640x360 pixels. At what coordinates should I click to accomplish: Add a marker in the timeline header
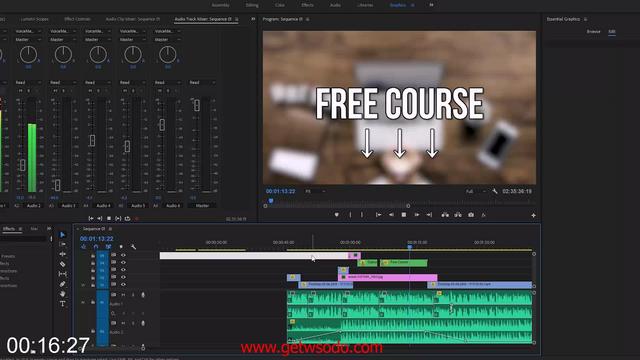121,247
